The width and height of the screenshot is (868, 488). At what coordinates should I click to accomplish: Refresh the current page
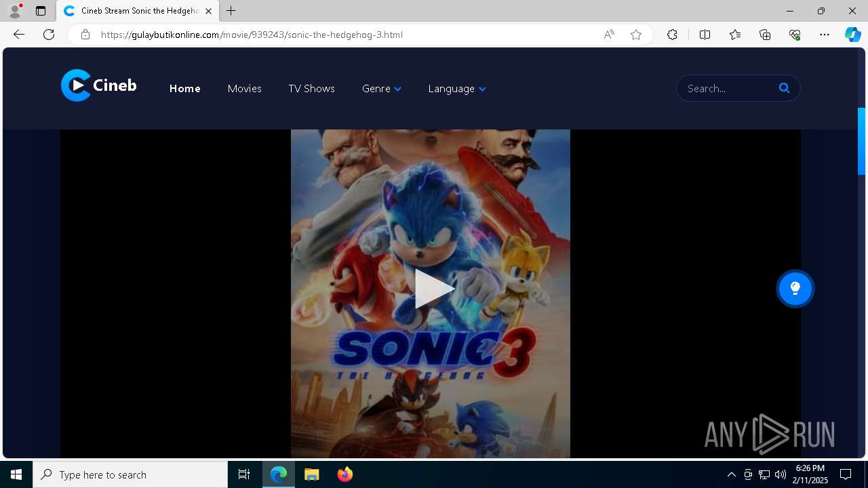[49, 35]
